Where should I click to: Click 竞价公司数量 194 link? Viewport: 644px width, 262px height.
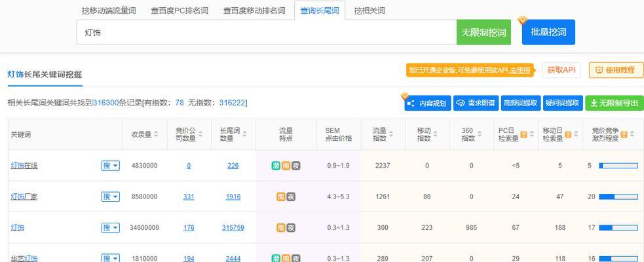pos(189,258)
